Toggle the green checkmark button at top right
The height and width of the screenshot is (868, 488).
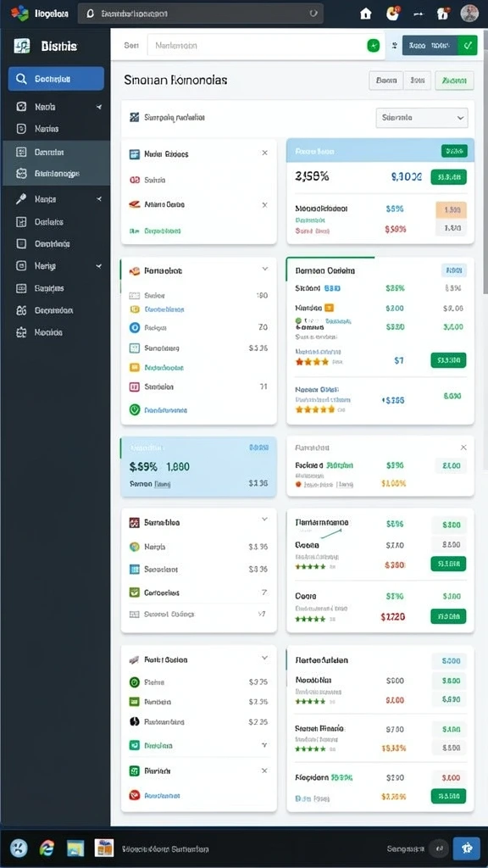(x=468, y=46)
